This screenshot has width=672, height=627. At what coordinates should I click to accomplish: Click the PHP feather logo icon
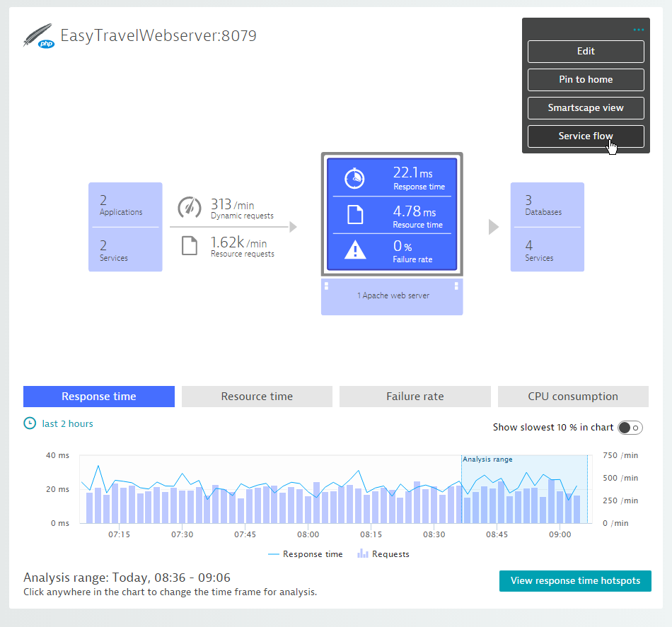39,35
